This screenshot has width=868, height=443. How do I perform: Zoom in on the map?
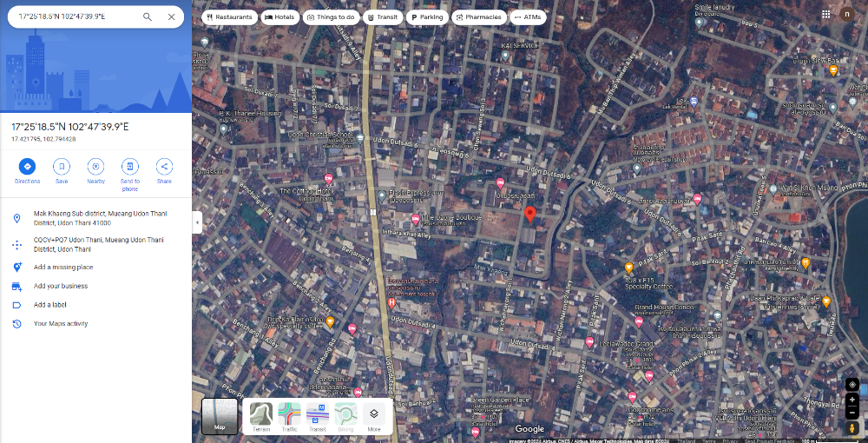(852, 400)
